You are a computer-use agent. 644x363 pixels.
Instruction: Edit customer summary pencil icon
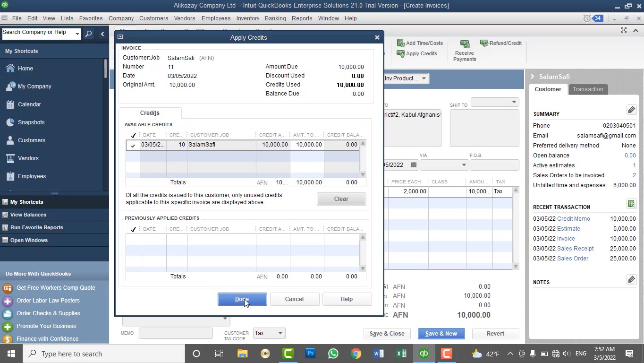(x=631, y=110)
